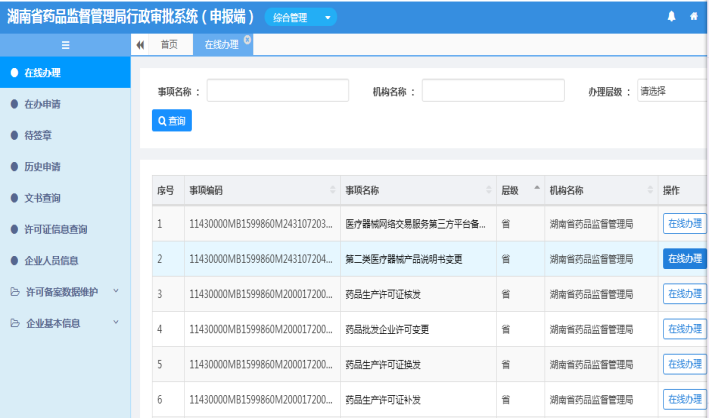709x419 pixels.
Task: Close the 在线办理 tab using its X icon
Action: (x=247, y=40)
